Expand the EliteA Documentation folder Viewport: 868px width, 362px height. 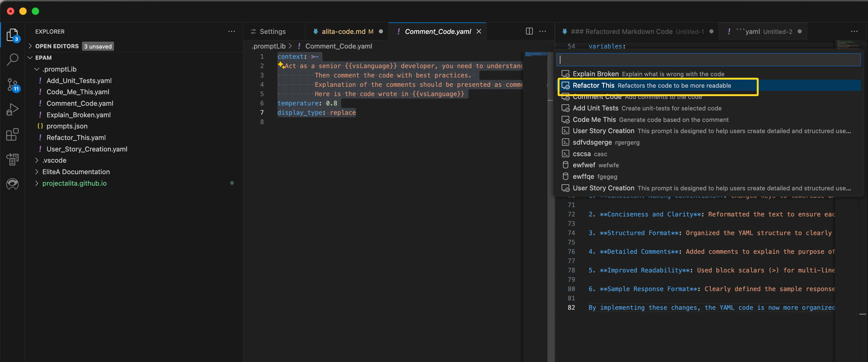(x=37, y=172)
